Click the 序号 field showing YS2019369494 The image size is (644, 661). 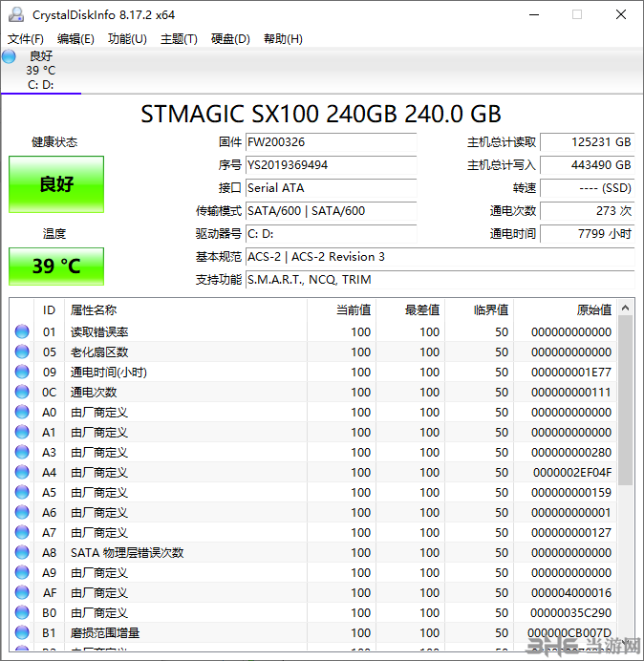331,165
